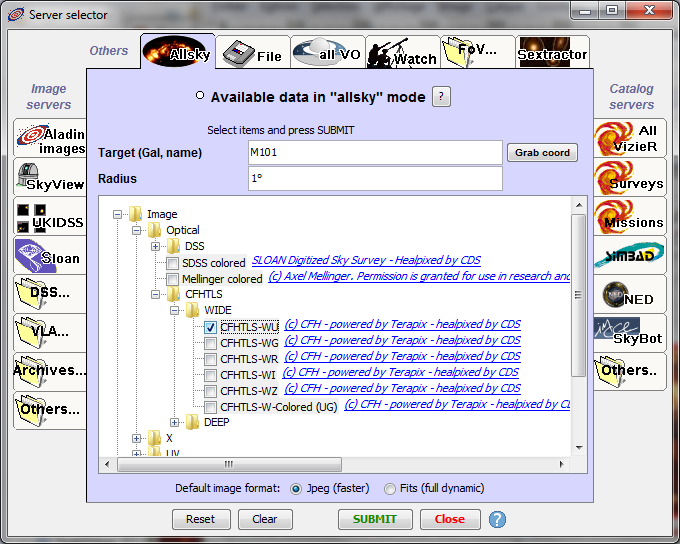Screen dimensions: 680x544
Task: Check the CFHTLS-WZ checkbox
Action: [x=210, y=391]
